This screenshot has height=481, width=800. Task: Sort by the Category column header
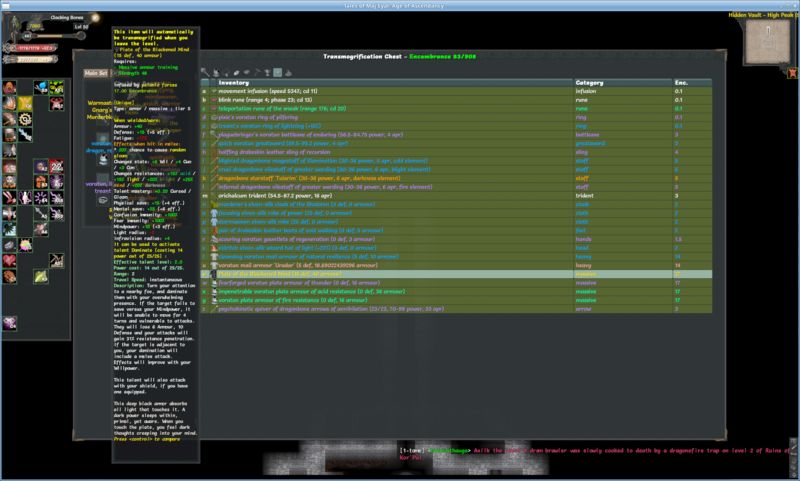[623, 83]
